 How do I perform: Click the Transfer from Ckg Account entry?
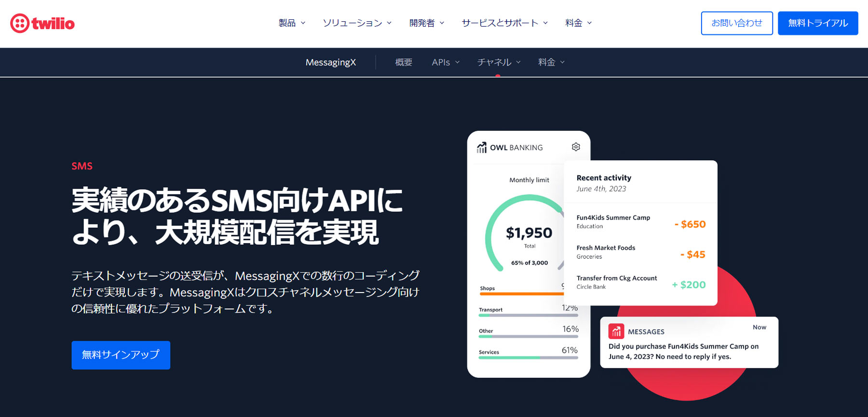click(x=641, y=282)
